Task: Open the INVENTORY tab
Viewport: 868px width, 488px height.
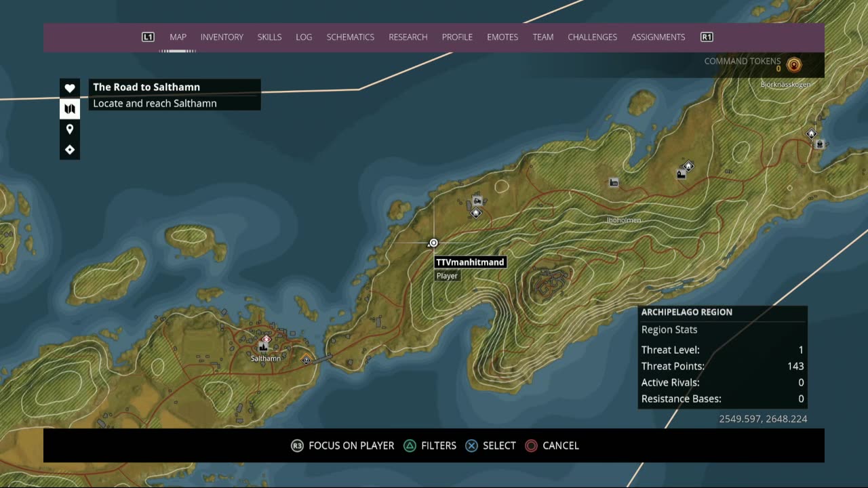Action: [x=222, y=37]
